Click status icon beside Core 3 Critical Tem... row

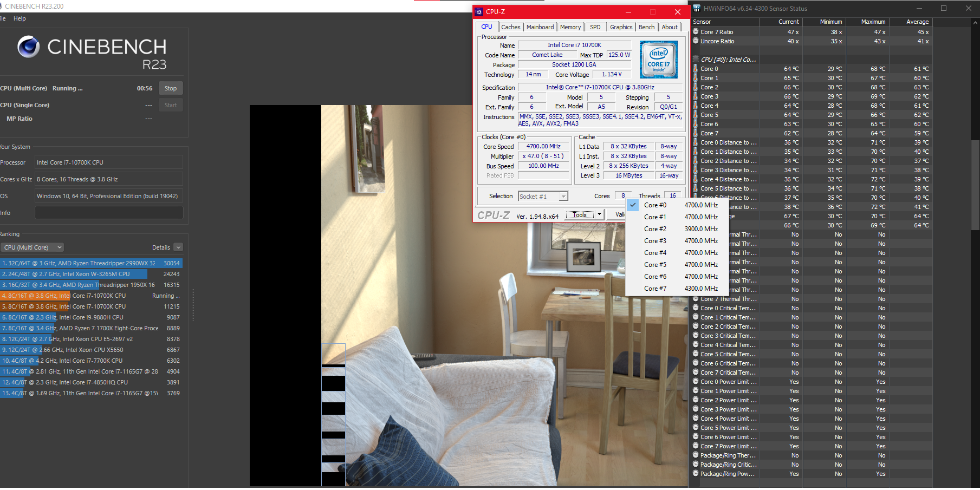696,336
